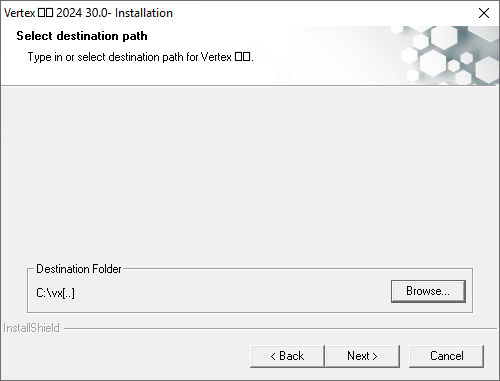
Task: Go to the previous step with Back
Action: pyautogui.click(x=287, y=356)
